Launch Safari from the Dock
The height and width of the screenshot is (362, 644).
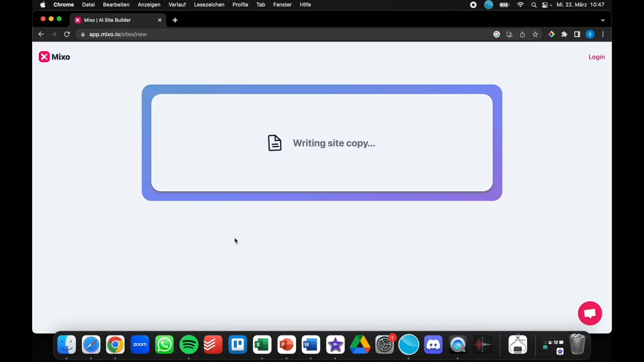[91, 345]
